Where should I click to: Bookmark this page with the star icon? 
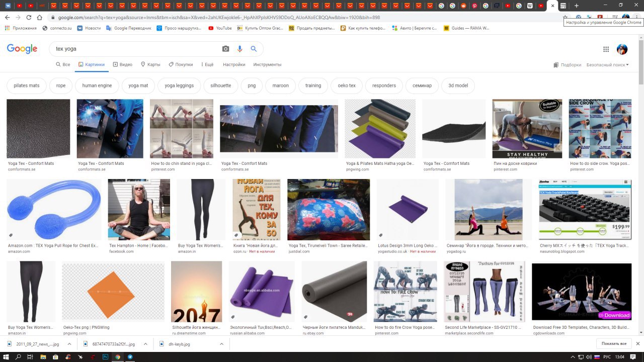[566, 17]
